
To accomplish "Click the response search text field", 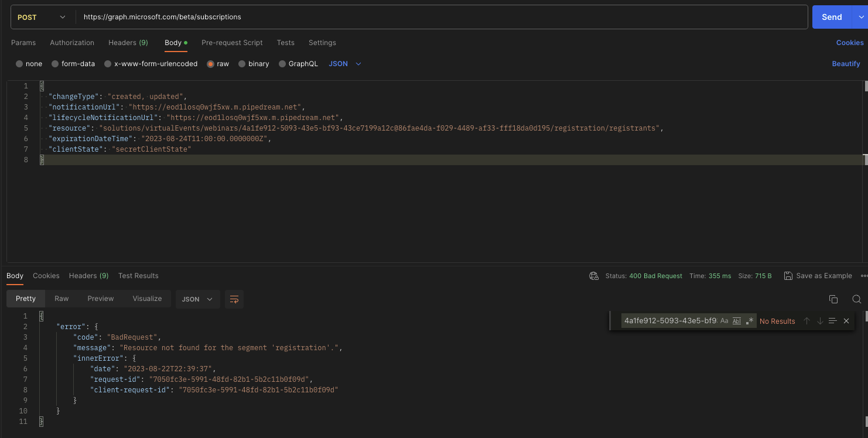I will [669, 321].
